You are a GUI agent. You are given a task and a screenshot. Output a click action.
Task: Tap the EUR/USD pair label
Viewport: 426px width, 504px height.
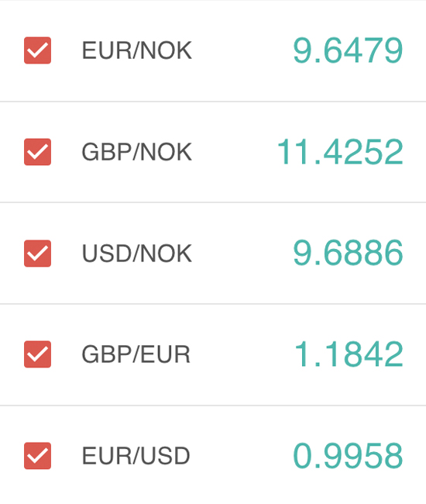point(136,456)
